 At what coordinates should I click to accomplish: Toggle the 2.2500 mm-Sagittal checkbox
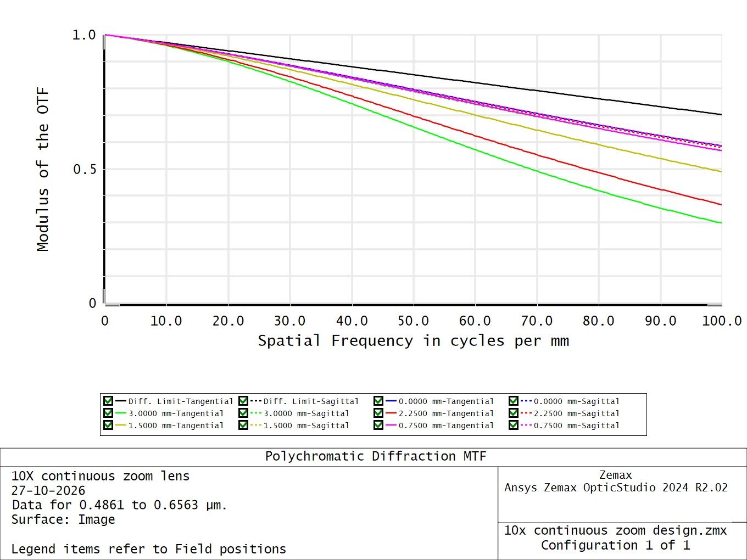[514, 413]
